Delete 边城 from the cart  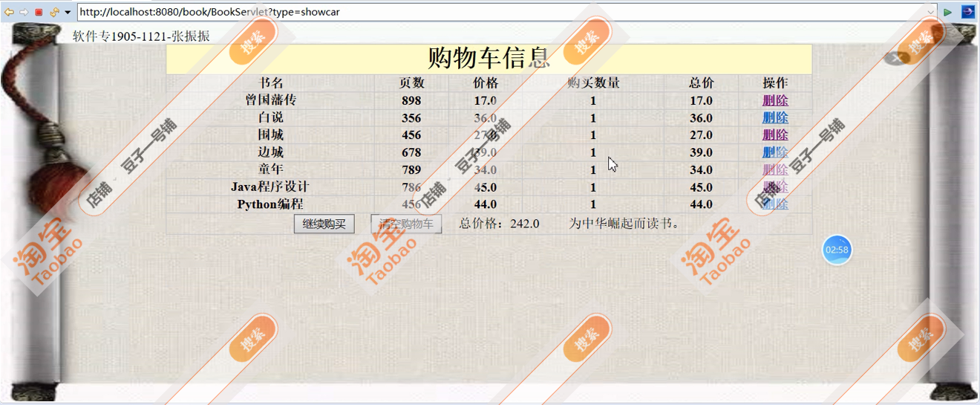pyautogui.click(x=775, y=152)
